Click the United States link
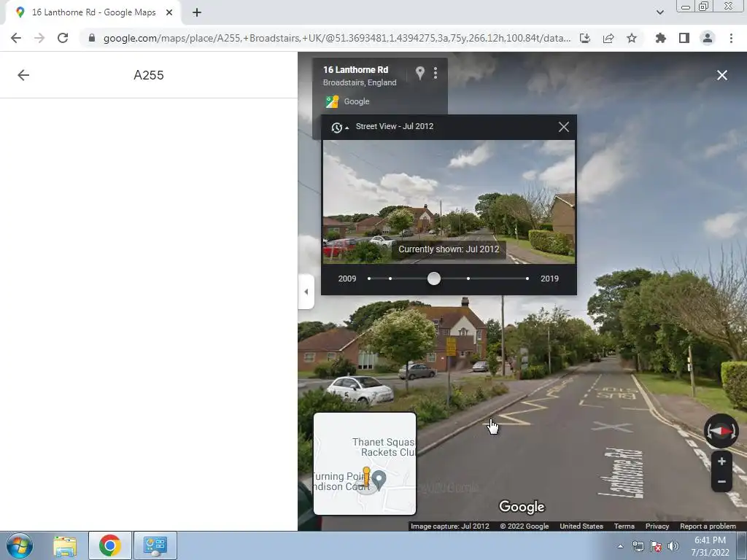 tap(581, 526)
